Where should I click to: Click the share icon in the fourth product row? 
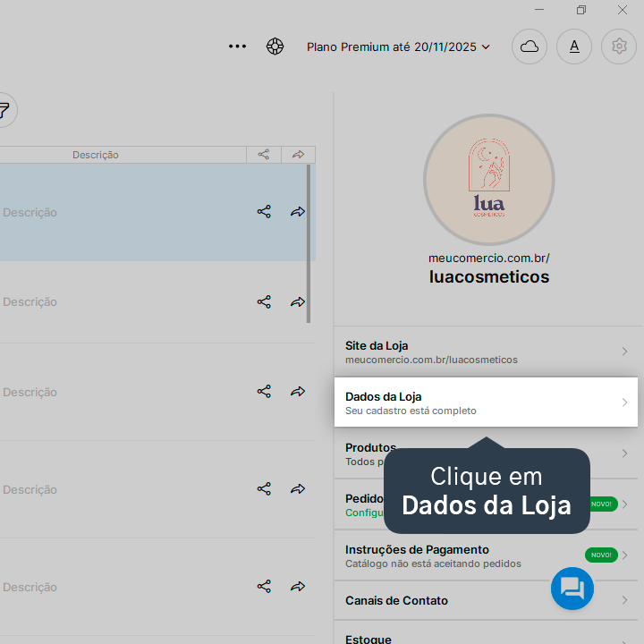click(x=264, y=488)
